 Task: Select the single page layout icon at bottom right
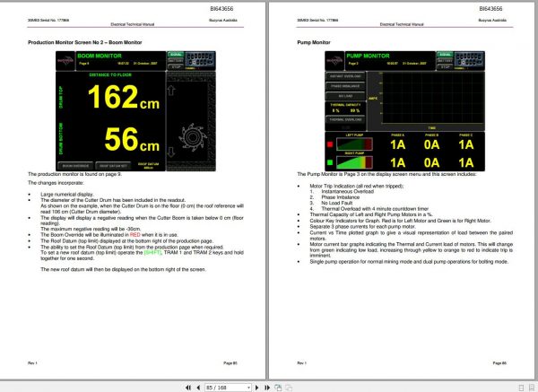[x=521, y=388]
